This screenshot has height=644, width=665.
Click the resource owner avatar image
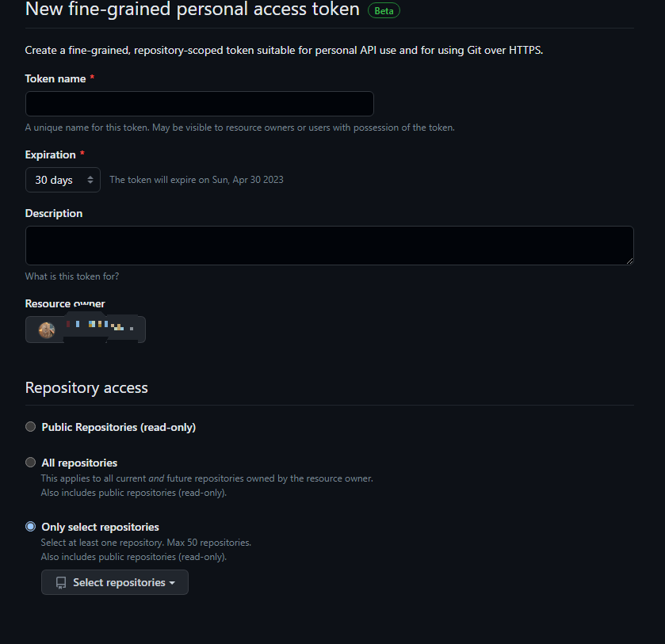click(x=47, y=330)
